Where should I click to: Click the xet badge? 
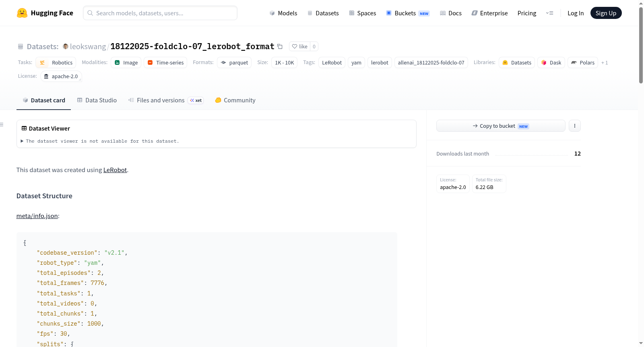196,100
